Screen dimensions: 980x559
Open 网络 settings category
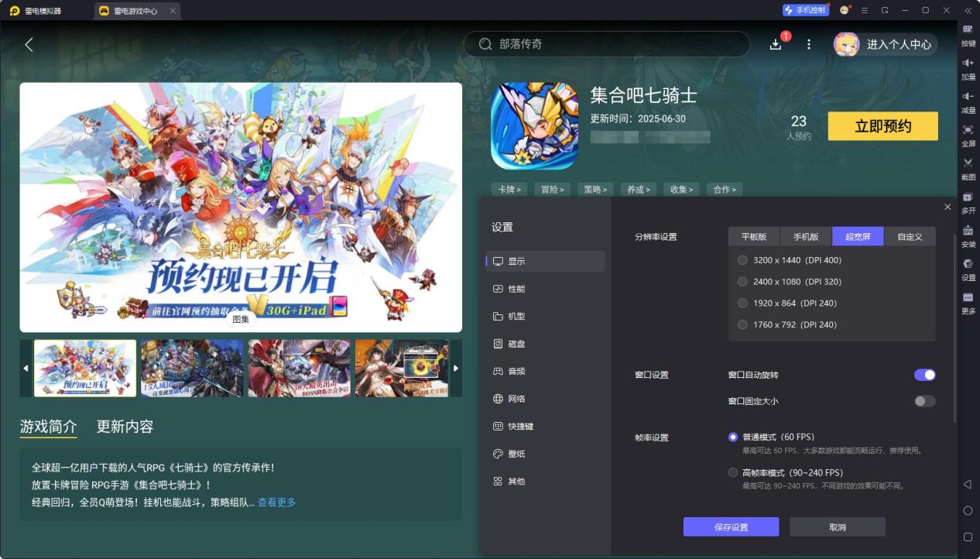click(546, 399)
